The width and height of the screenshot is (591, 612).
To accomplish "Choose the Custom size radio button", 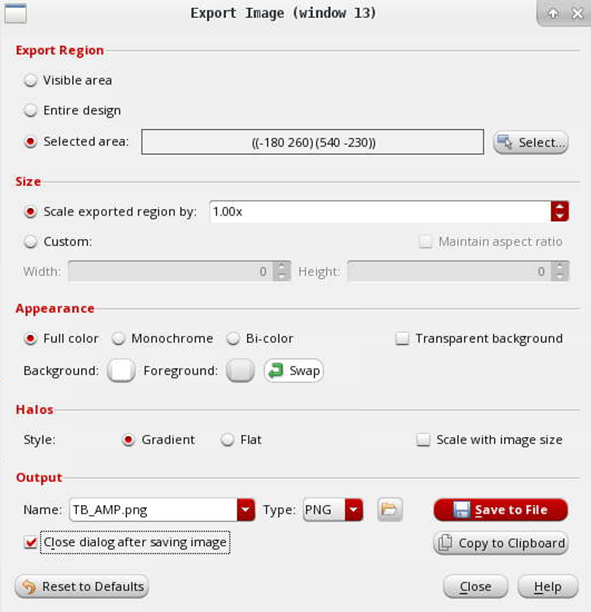I will (x=30, y=242).
